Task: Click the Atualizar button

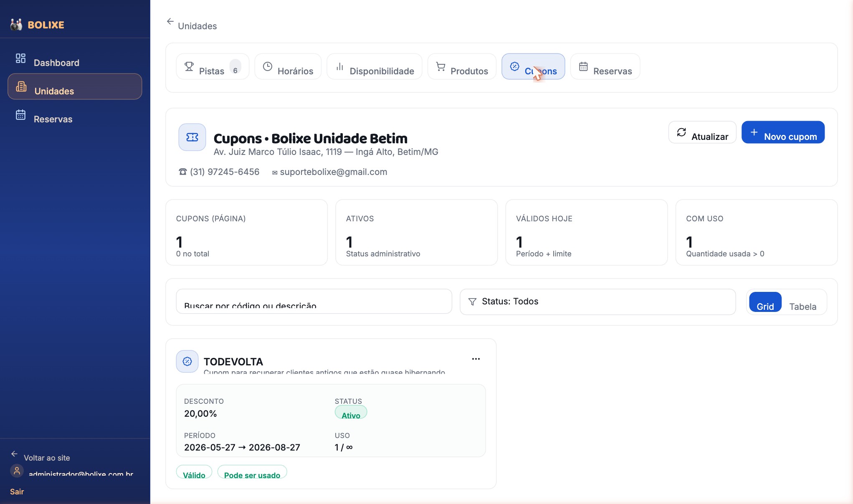Action: [x=702, y=132]
